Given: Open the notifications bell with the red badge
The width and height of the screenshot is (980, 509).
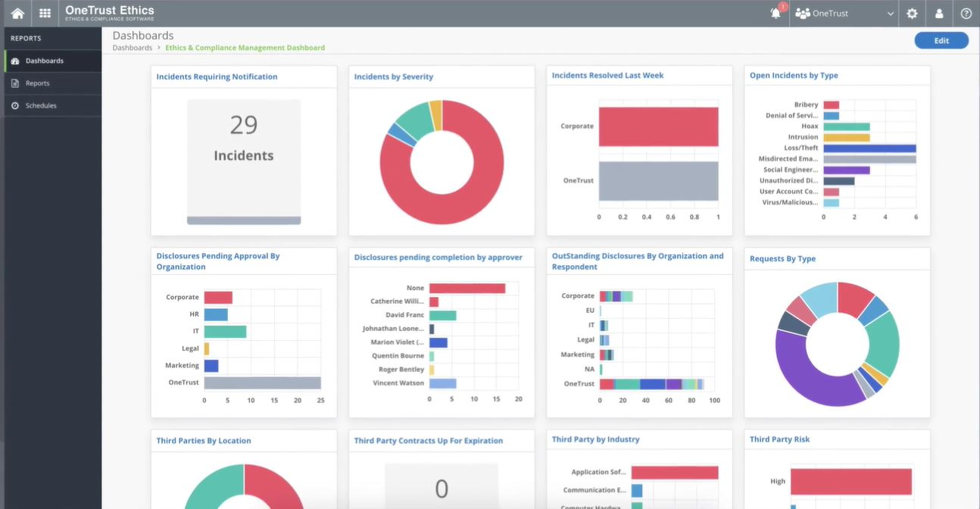Looking at the screenshot, I should tap(774, 14).
